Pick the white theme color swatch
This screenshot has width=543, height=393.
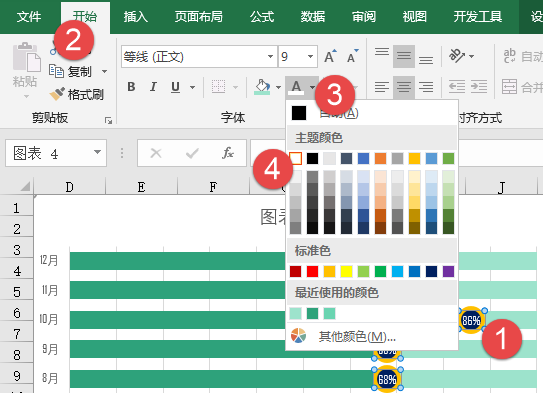point(295,159)
